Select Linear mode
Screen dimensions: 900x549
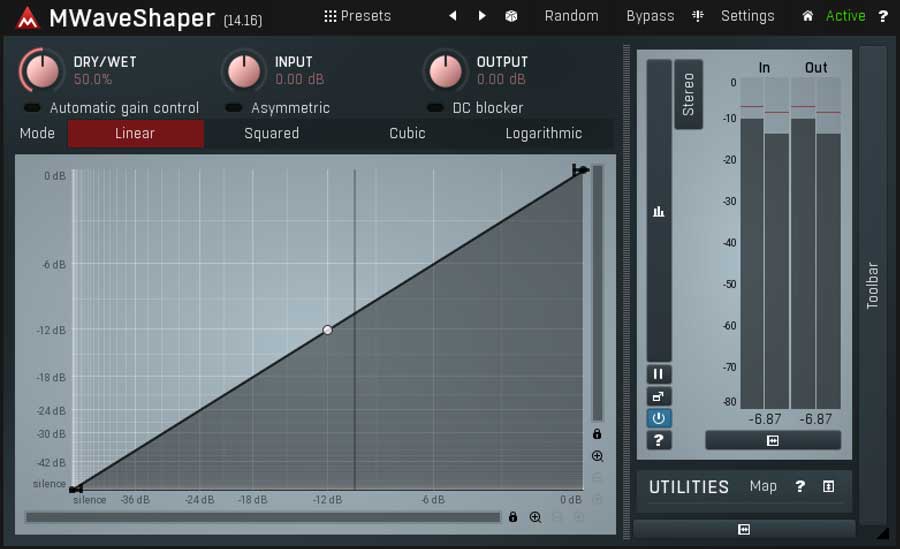tap(135, 133)
